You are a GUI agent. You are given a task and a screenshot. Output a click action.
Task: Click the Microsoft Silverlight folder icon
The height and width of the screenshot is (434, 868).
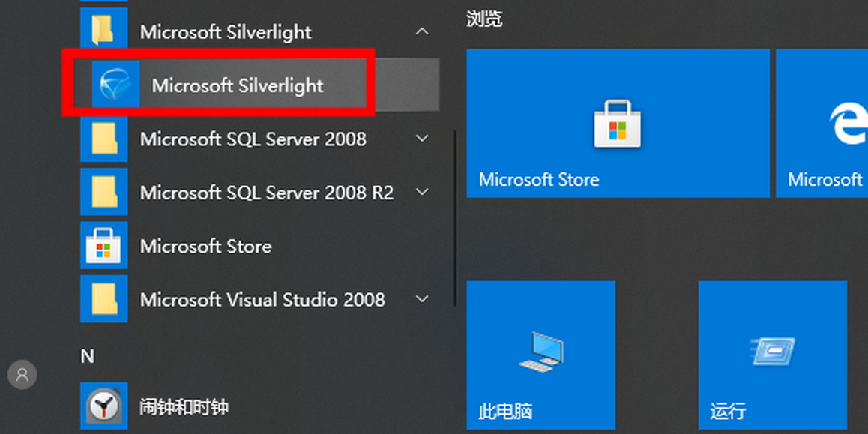[103, 31]
